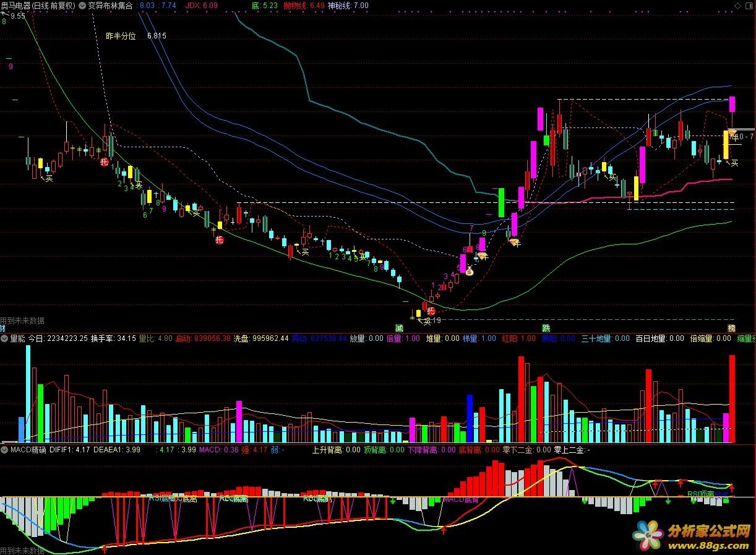Click the 9.55 high price label

17,16
